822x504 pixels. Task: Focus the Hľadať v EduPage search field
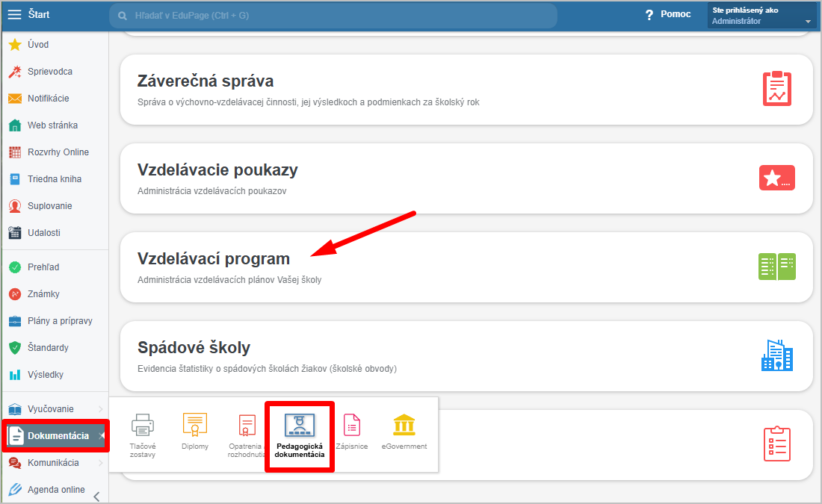pyautogui.click(x=333, y=16)
